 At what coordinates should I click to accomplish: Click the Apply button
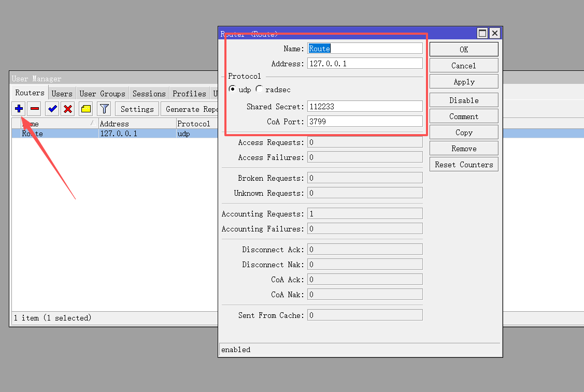(x=464, y=82)
